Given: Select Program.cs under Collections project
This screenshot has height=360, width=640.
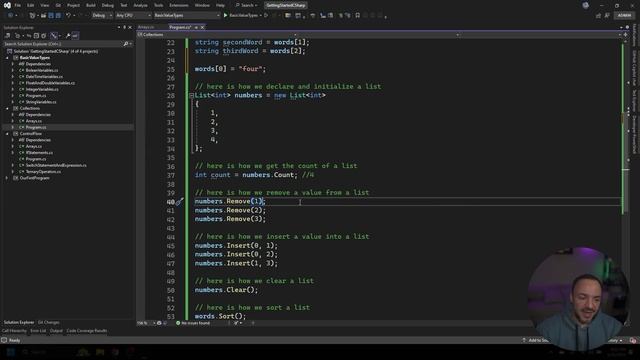Looking at the screenshot, I should point(36,127).
